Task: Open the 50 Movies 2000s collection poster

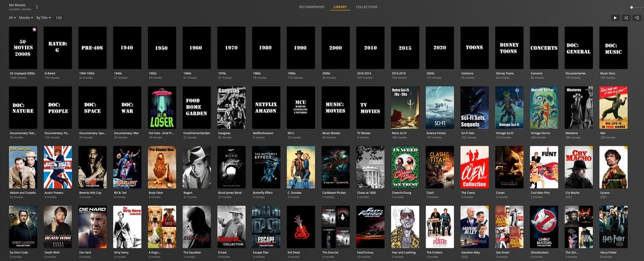Action: (x=23, y=48)
